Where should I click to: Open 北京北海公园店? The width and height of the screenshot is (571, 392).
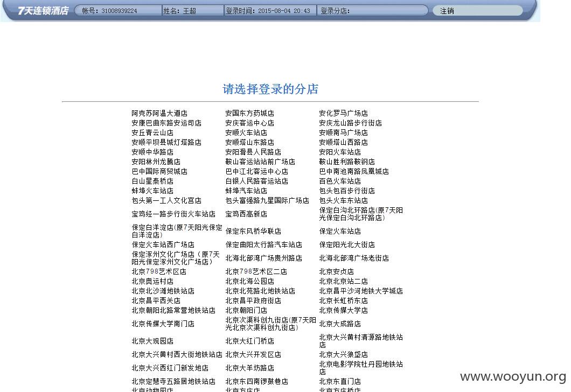[250, 282]
